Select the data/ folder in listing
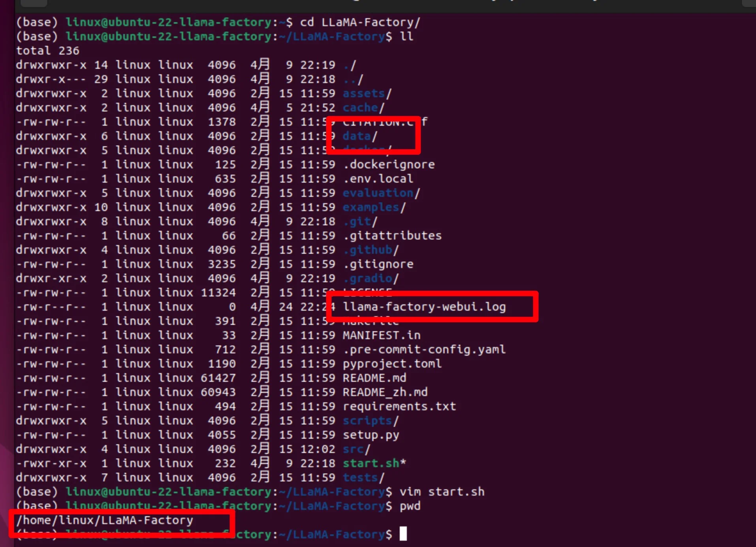This screenshot has height=547, width=756. tap(360, 136)
